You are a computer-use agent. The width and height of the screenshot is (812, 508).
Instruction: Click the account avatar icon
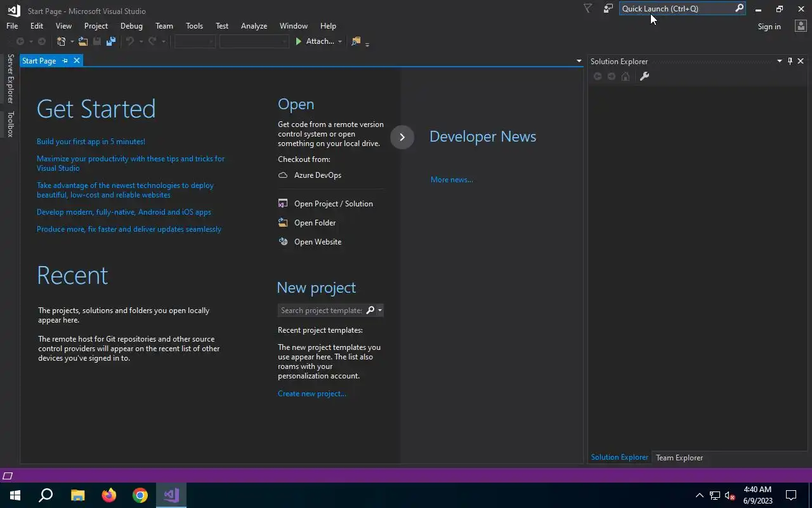801,26
